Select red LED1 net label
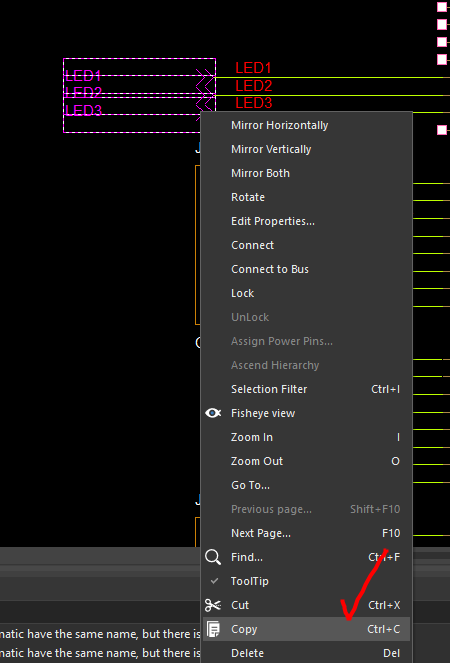 pyautogui.click(x=253, y=68)
